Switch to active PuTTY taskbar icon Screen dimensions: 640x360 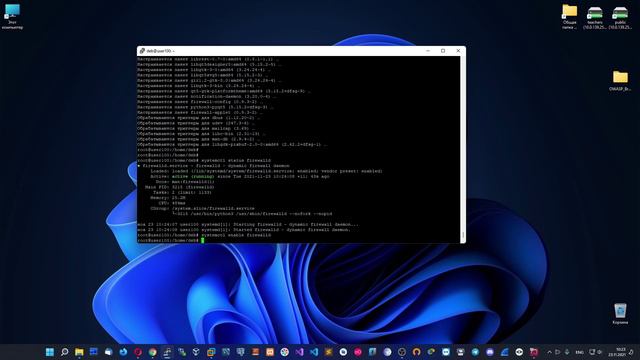click(167, 352)
